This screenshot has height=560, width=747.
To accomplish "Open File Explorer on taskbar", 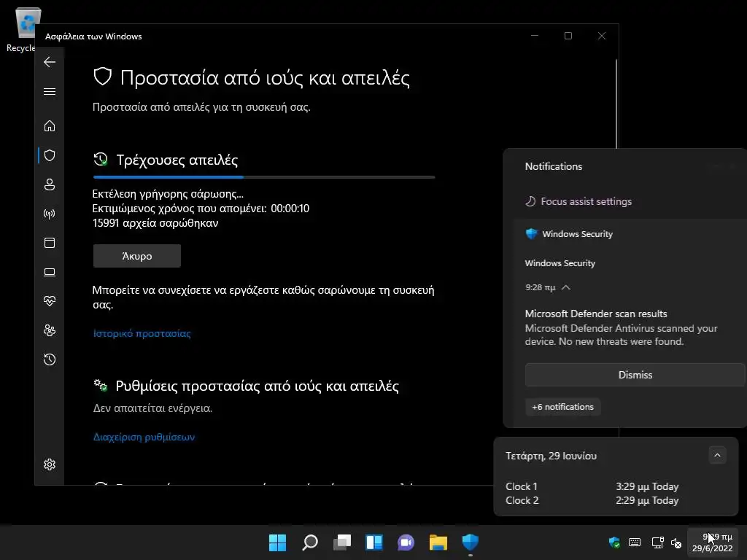I will (438, 542).
